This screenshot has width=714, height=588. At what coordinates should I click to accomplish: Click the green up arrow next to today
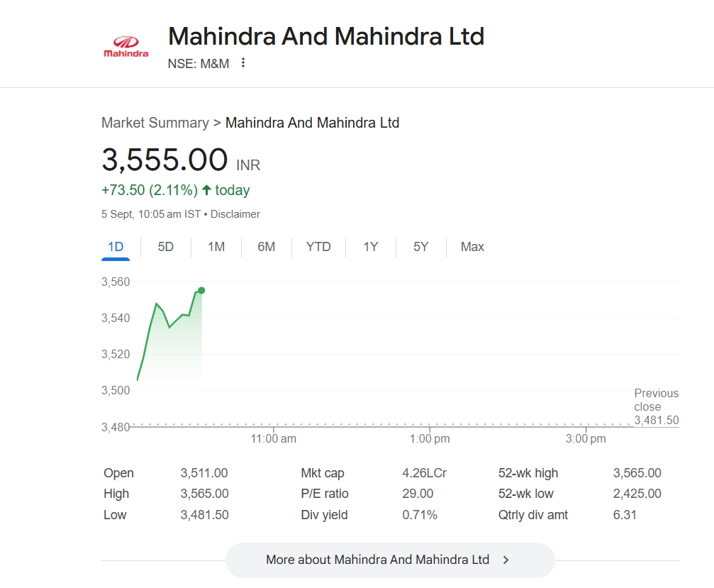point(206,190)
